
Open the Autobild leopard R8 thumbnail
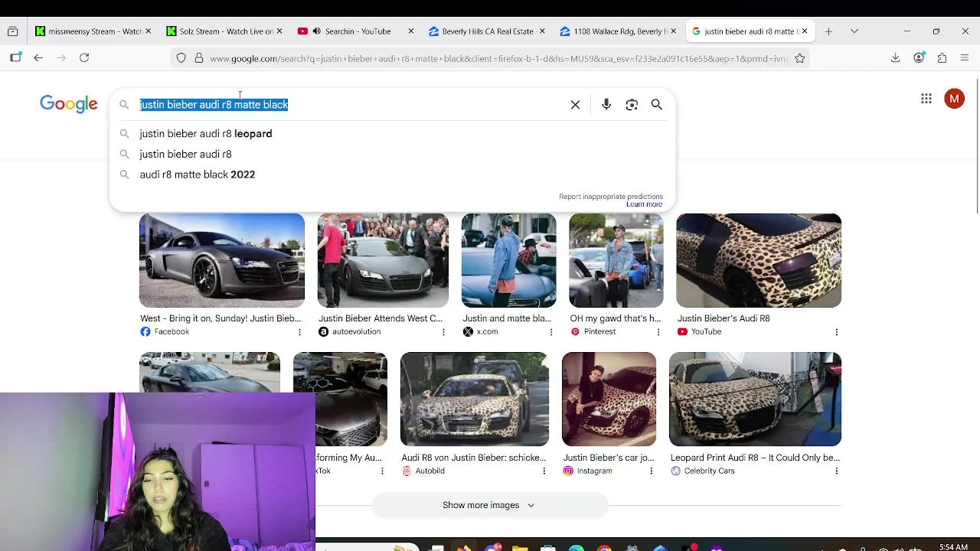(x=475, y=399)
